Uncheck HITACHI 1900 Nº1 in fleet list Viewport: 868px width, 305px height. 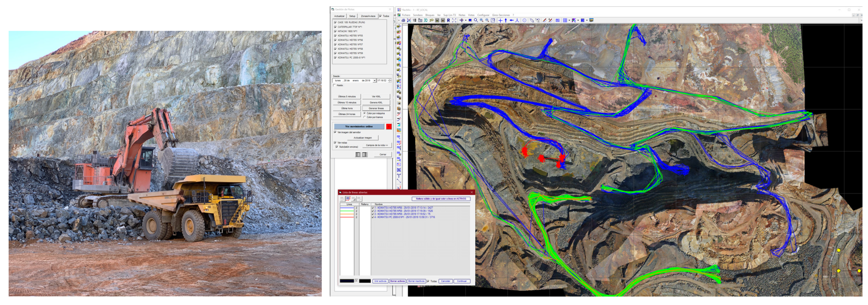point(335,31)
